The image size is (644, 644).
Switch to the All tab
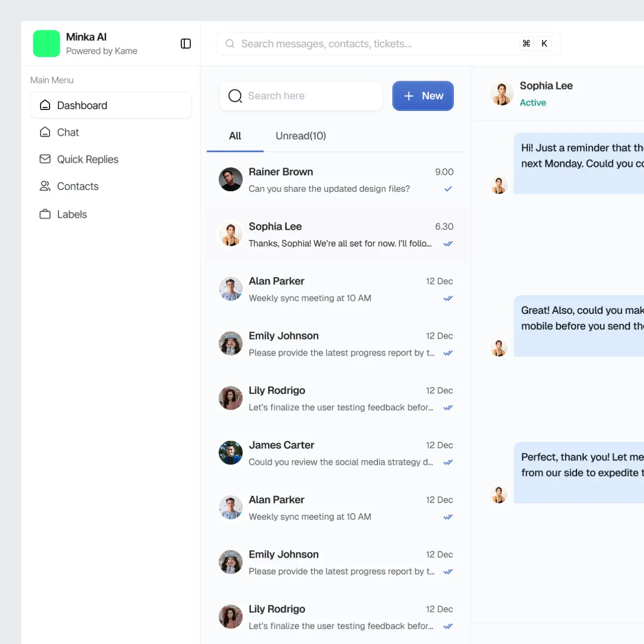tap(235, 136)
